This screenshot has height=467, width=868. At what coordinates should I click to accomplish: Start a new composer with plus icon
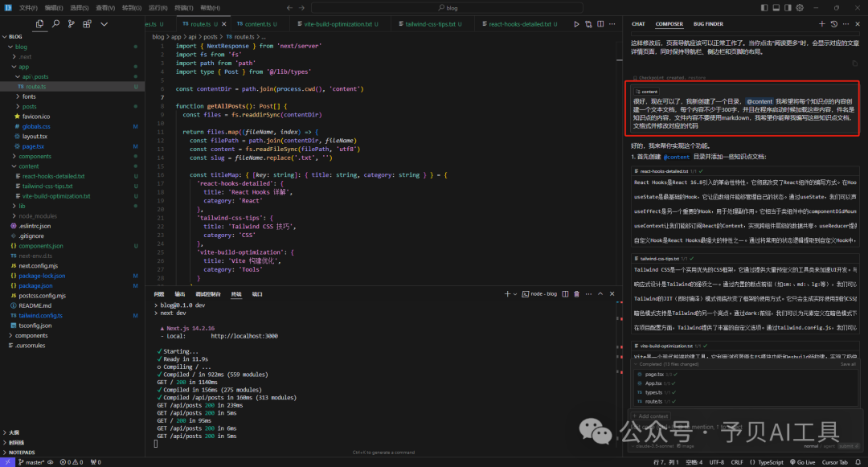[822, 24]
